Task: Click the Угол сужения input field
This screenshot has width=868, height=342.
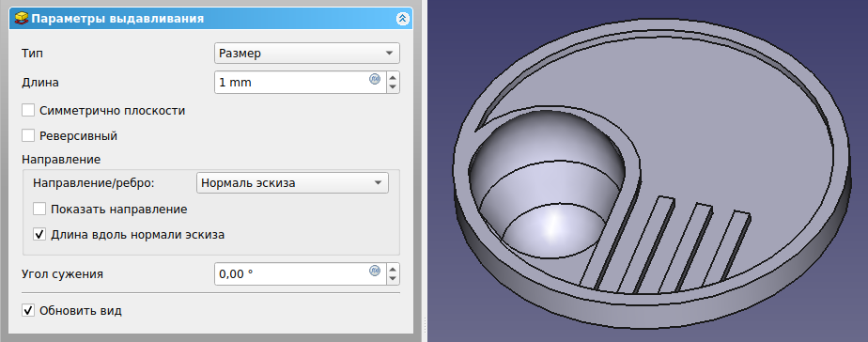Action: point(292,274)
